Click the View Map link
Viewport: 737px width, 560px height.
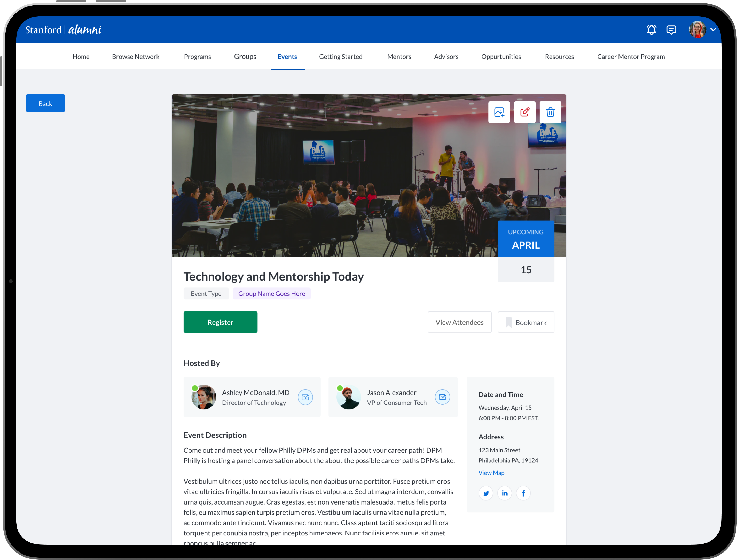491,473
